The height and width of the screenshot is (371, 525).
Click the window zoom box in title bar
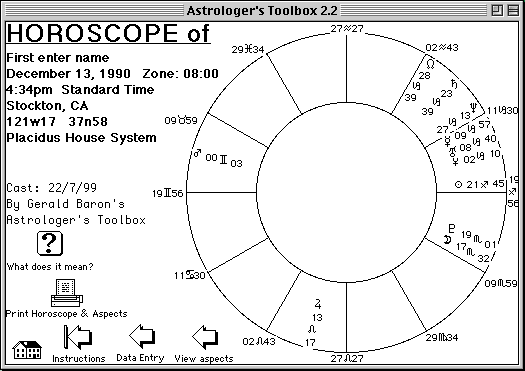[497, 10]
